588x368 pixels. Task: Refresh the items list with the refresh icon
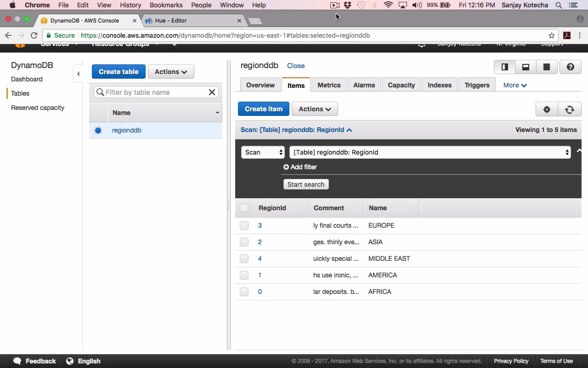[570, 109]
